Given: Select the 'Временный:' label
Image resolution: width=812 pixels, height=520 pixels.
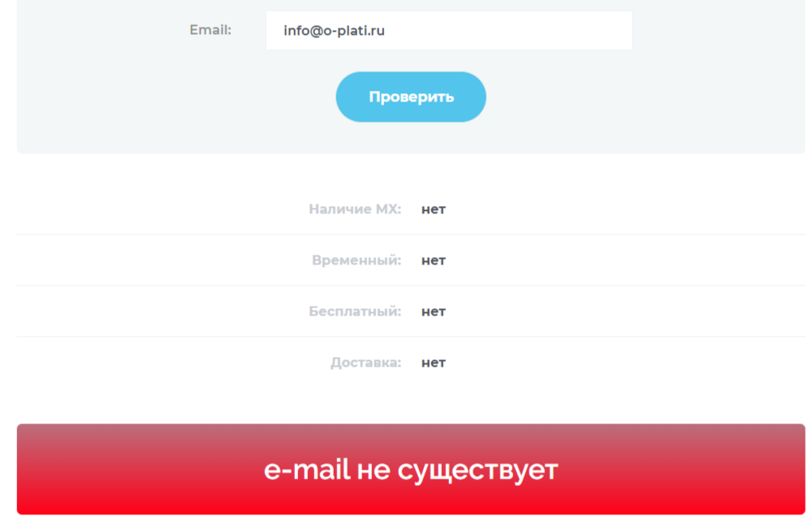Looking at the screenshot, I should (356, 260).
